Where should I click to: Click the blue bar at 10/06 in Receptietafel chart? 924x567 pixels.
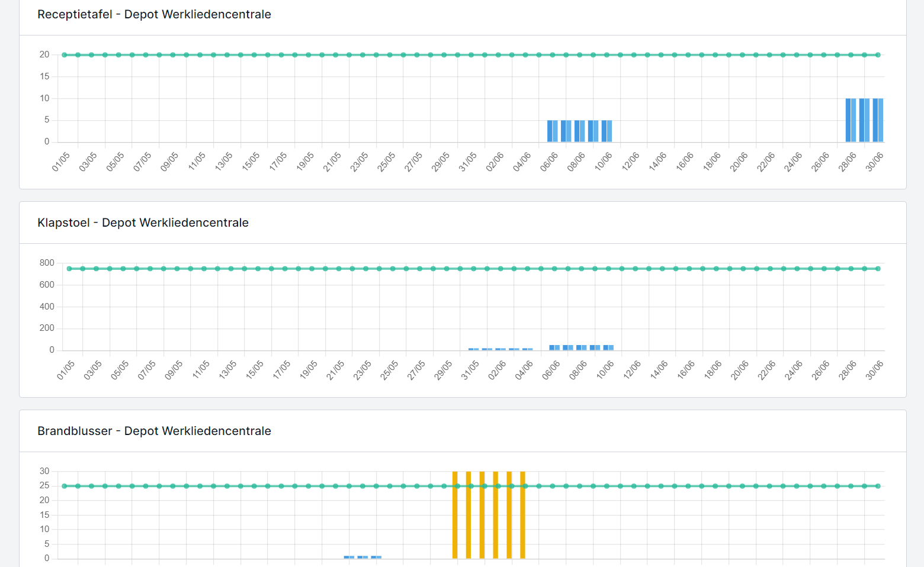point(607,131)
